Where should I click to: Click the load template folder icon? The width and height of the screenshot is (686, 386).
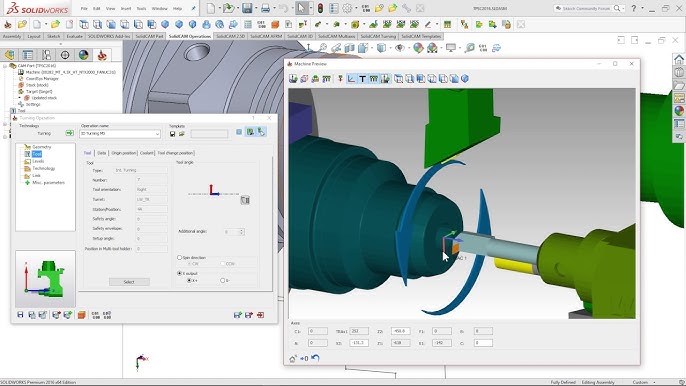(182, 133)
